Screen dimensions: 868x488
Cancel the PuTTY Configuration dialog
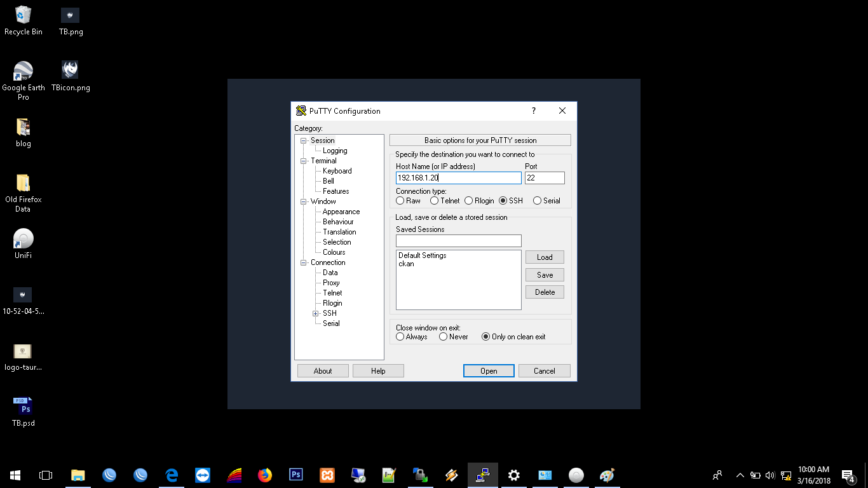pos(545,371)
